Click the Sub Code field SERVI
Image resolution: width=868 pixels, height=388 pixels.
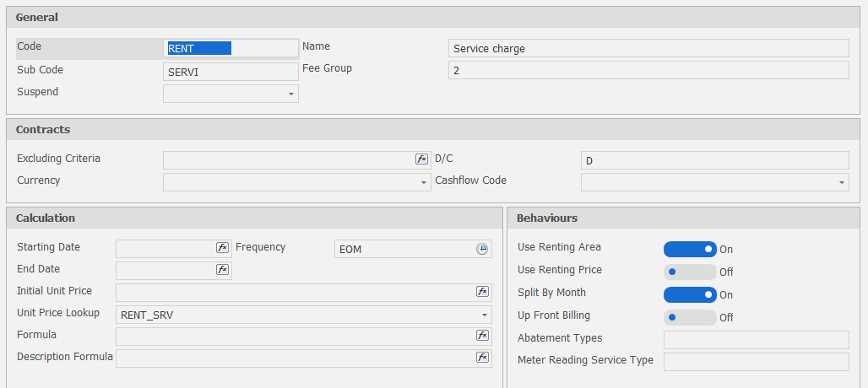coord(231,72)
